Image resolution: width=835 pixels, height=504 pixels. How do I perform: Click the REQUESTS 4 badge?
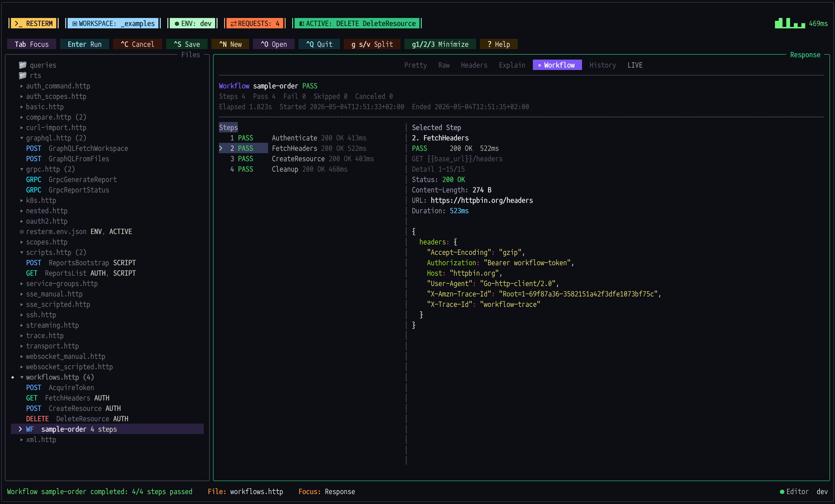[x=255, y=23]
